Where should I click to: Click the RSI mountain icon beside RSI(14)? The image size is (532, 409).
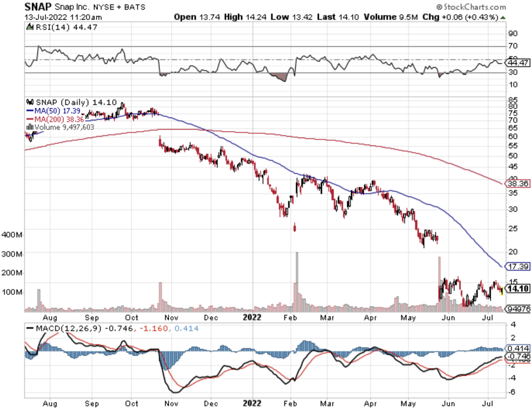coord(30,27)
